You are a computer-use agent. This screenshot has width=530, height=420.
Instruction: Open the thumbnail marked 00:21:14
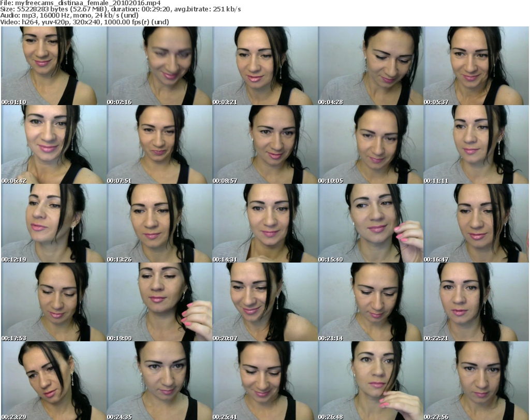point(371,302)
